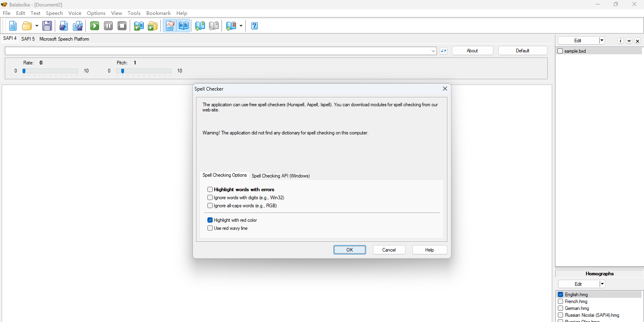Click the Cancel button in the dialog
This screenshot has width=644, height=322.
click(389, 250)
